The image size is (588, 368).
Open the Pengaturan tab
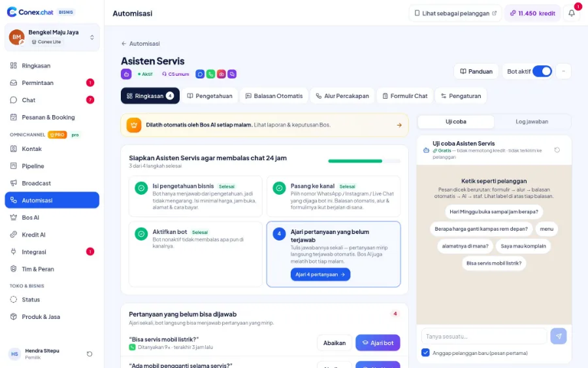coord(461,96)
